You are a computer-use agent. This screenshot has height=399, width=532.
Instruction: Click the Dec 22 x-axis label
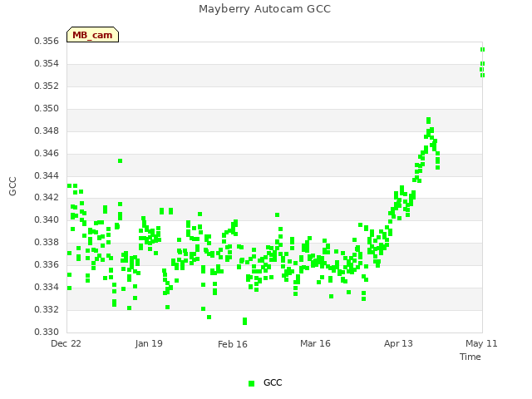[x=66, y=343]
